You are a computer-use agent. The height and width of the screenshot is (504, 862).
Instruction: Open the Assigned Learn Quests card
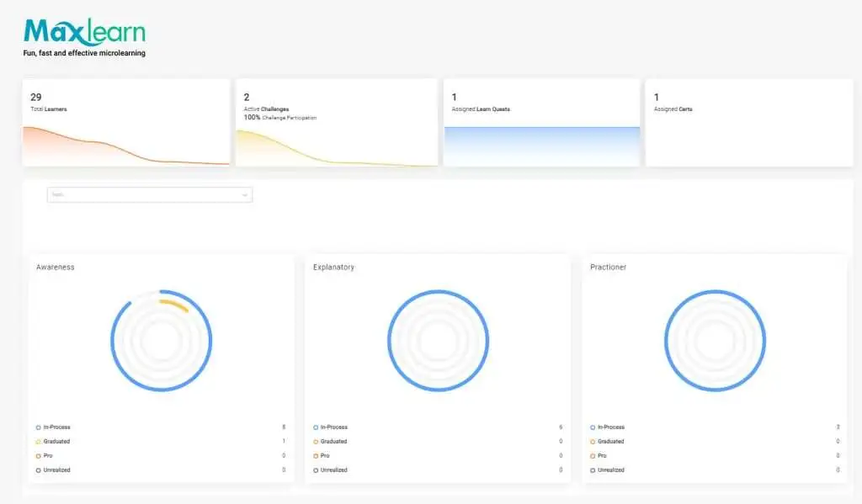(542, 122)
